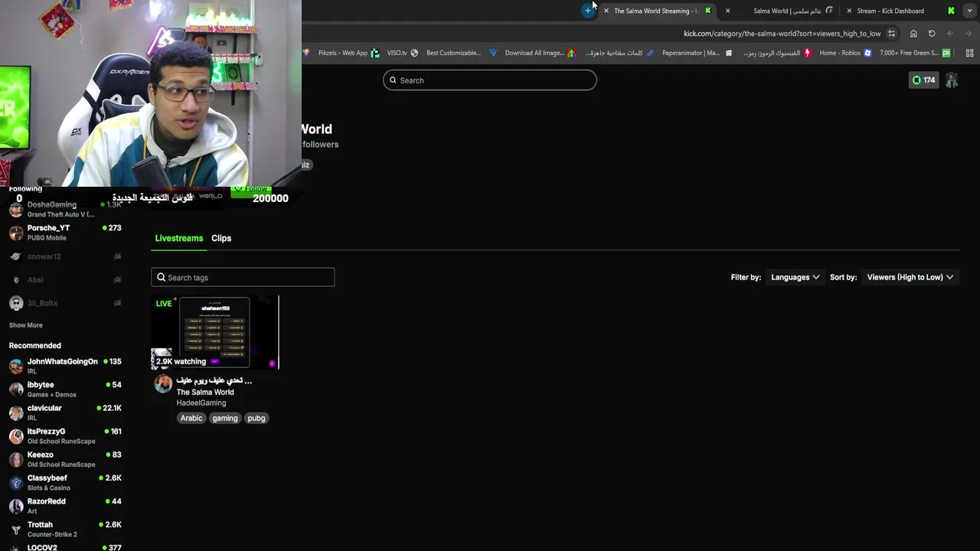Open Porsche_YT channel in sidebar
This screenshot has height=551, width=980.
(65, 233)
